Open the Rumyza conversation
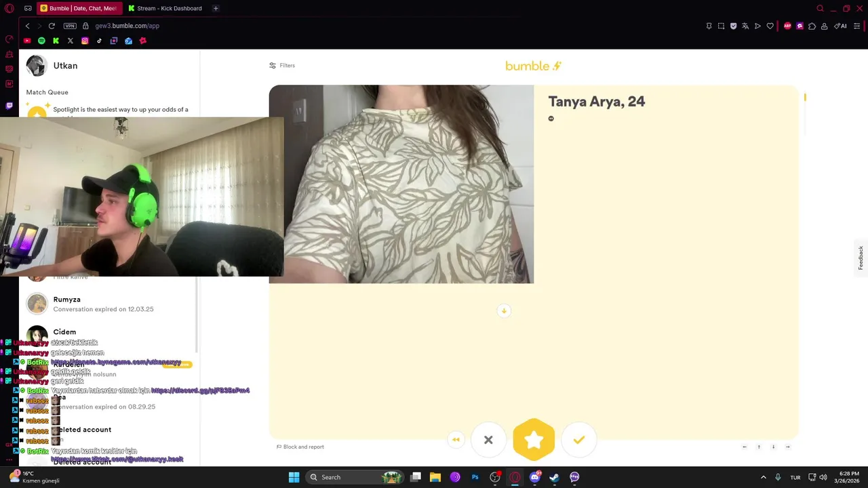 108,304
